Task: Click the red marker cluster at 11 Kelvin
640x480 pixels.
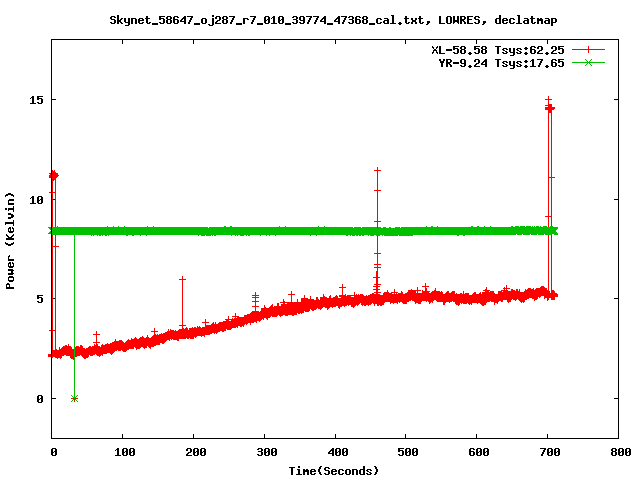Action: tap(53, 175)
